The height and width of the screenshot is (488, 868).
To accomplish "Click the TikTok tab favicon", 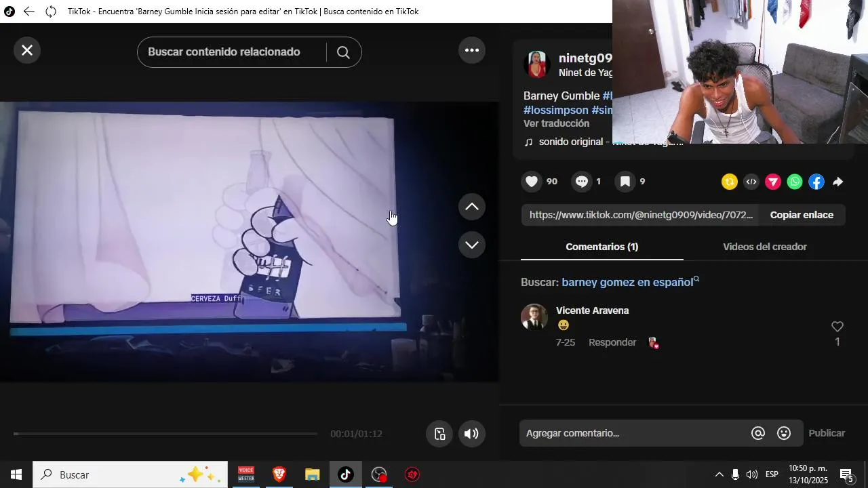I will (x=9, y=12).
